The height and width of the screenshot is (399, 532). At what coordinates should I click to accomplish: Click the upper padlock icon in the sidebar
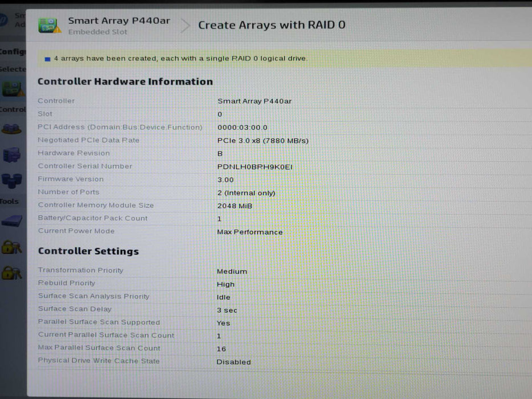tap(11, 247)
